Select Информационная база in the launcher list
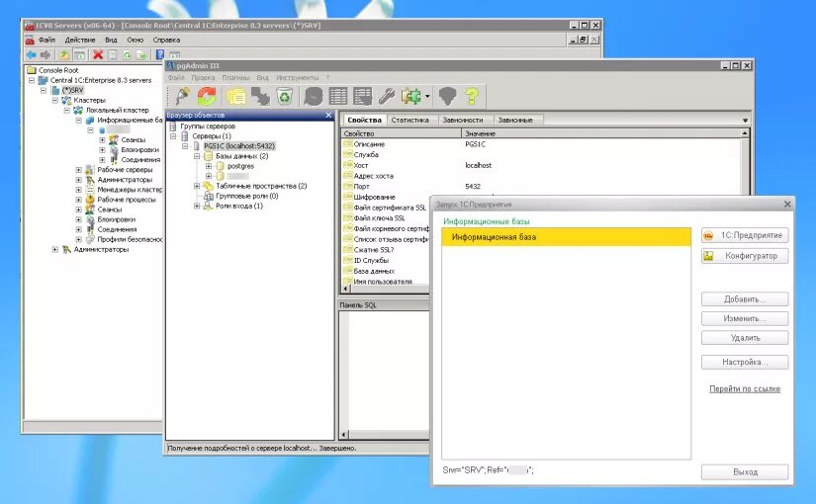This screenshot has height=504, width=816. click(566, 237)
